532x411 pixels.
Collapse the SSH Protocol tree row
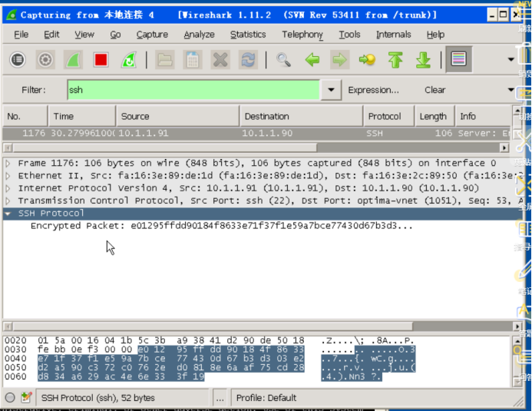tap(8, 214)
